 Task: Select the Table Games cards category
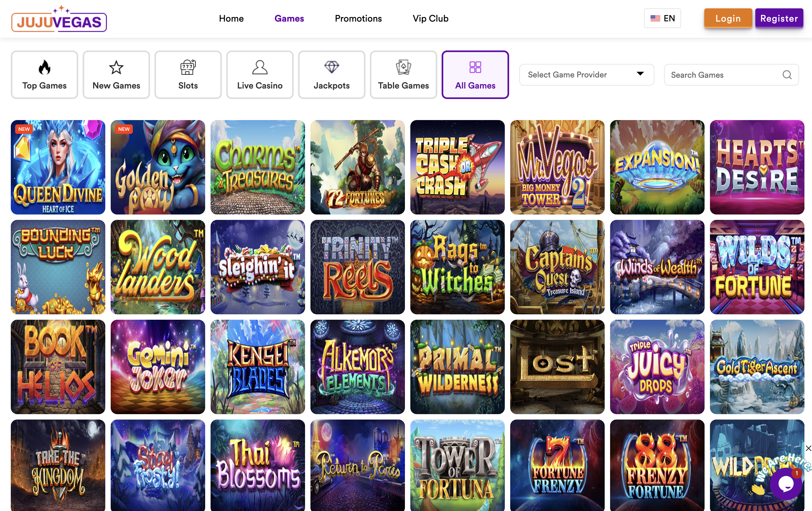point(404,75)
